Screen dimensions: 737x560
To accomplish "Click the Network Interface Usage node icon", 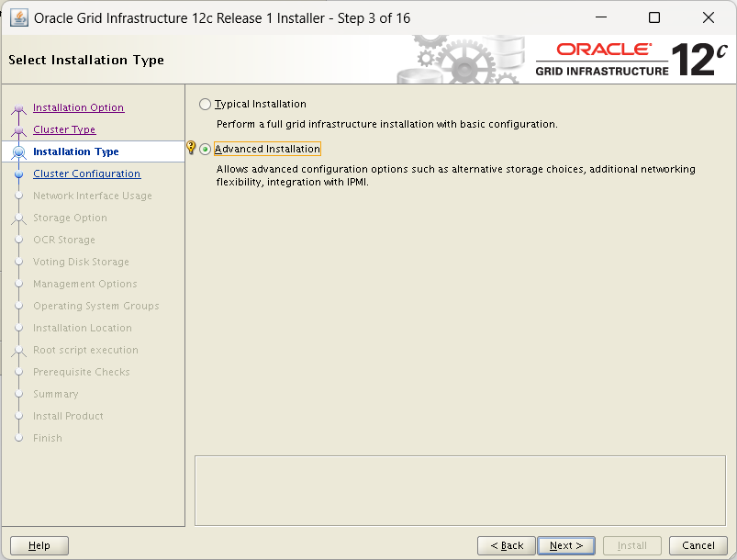I will 18,196.
